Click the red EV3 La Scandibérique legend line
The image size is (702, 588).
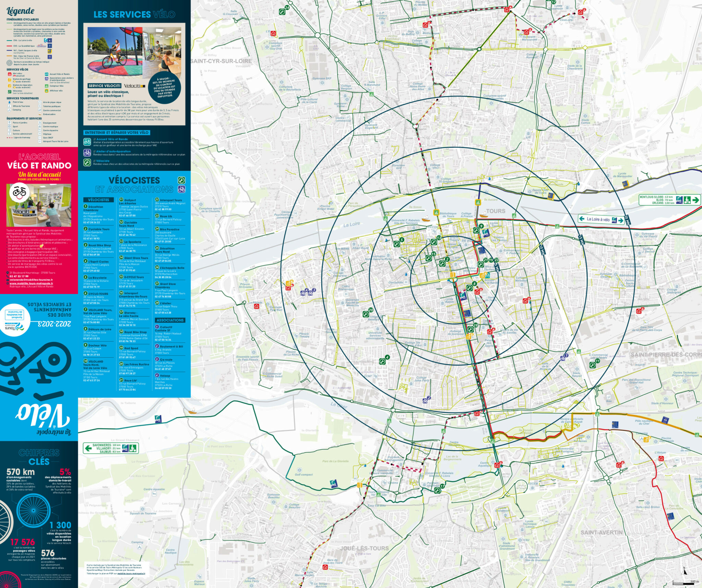click(10, 46)
